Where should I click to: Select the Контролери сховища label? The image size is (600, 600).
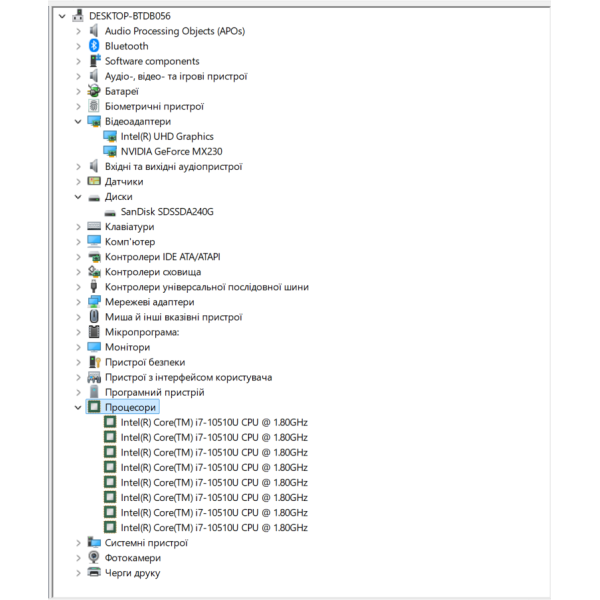[153, 272]
